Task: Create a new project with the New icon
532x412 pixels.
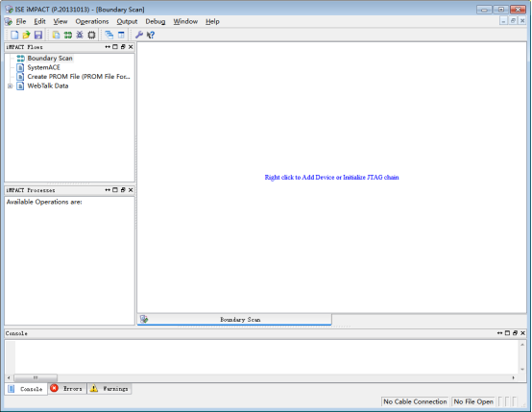Action: click(x=14, y=35)
